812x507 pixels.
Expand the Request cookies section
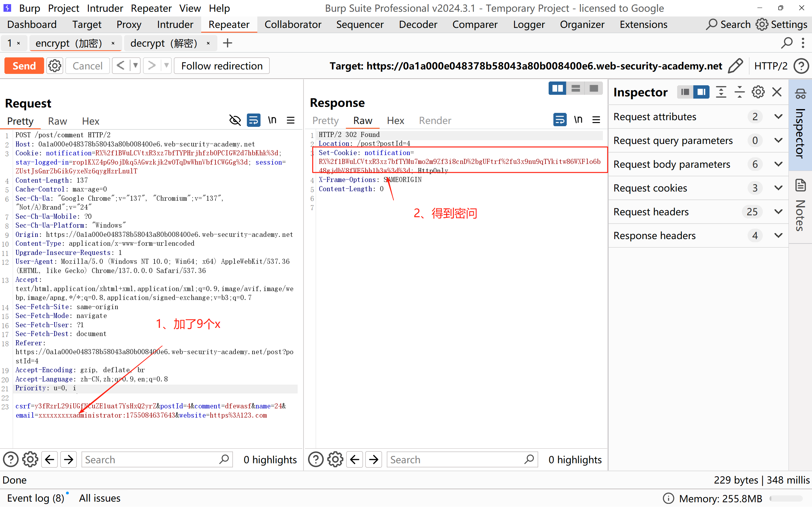778,188
